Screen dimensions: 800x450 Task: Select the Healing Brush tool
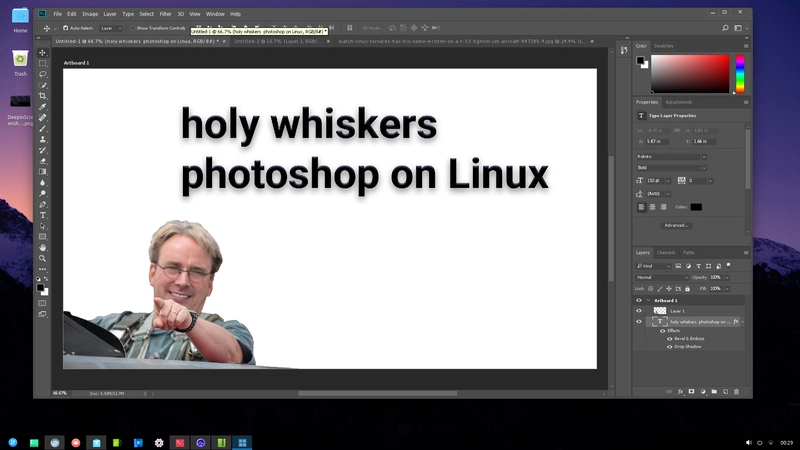point(43,117)
